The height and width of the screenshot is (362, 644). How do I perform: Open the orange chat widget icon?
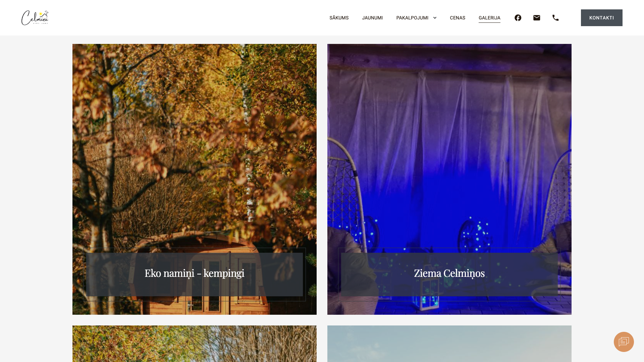click(x=624, y=342)
